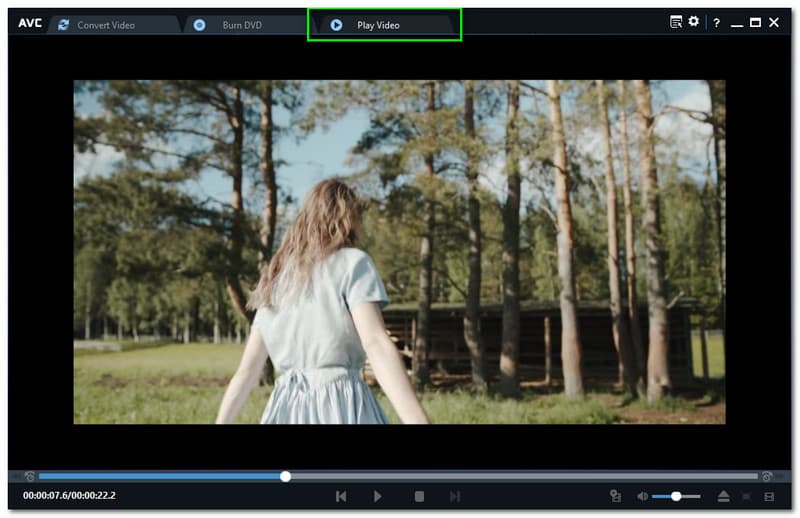
Task: Switch to the Convert Video tab
Action: [105, 24]
